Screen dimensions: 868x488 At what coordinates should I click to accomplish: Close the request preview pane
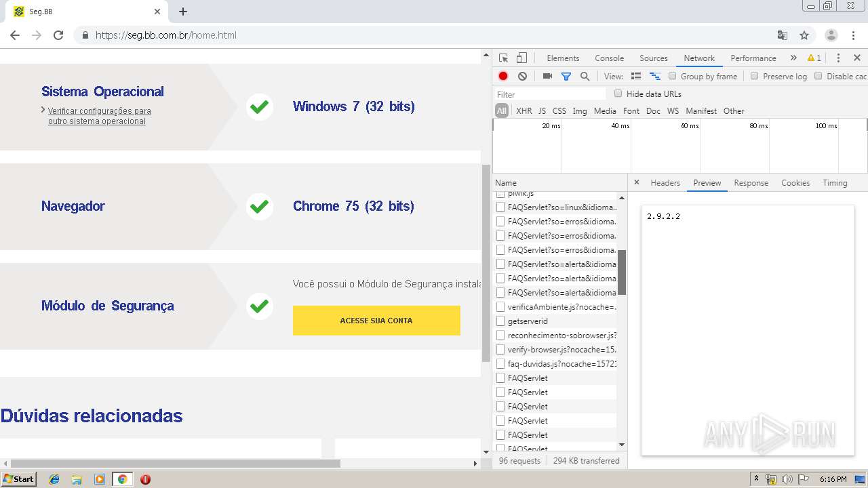(636, 182)
